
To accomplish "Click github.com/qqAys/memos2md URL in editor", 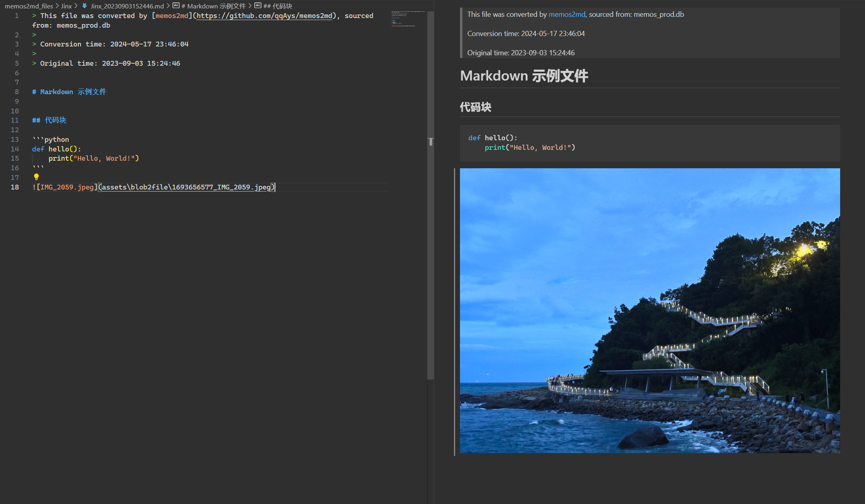I will [265, 16].
